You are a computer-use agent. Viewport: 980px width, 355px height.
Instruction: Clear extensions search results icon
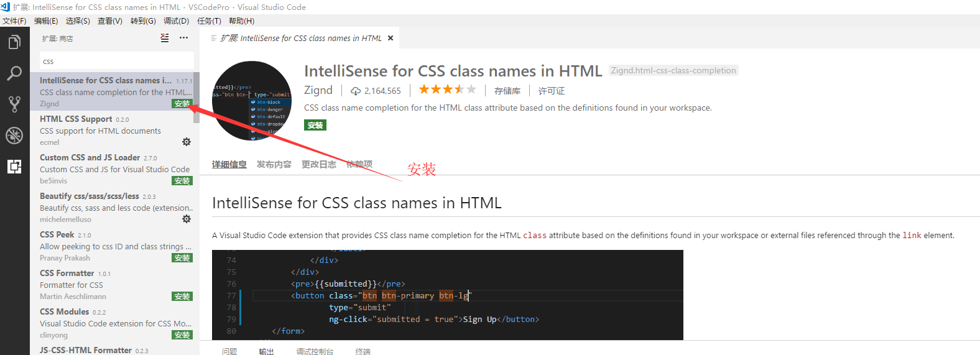click(x=164, y=38)
